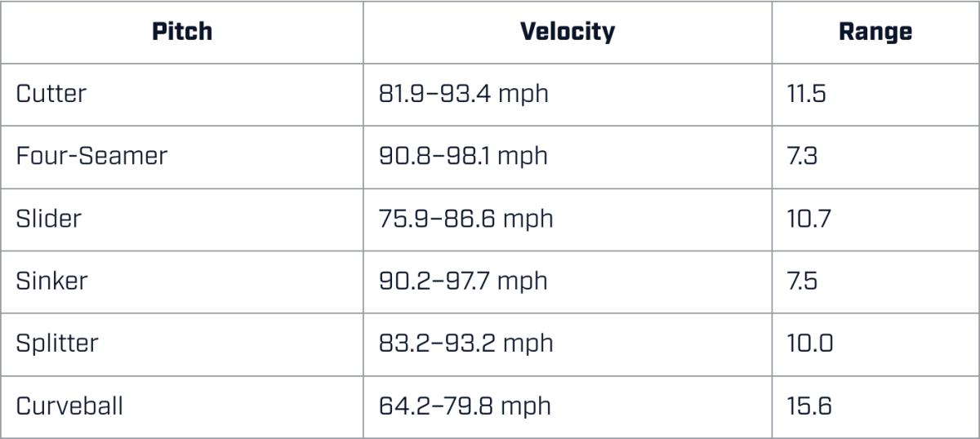Click the 64.2–79.8 mph velocity cell
This screenshot has height=439, width=980.
[465, 406]
